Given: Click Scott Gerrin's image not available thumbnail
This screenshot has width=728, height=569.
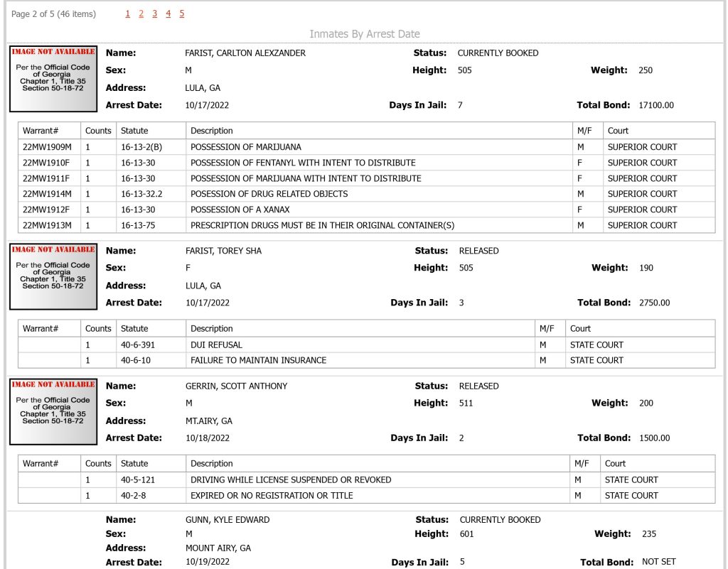Looking at the screenshot, I should point(53,411).
